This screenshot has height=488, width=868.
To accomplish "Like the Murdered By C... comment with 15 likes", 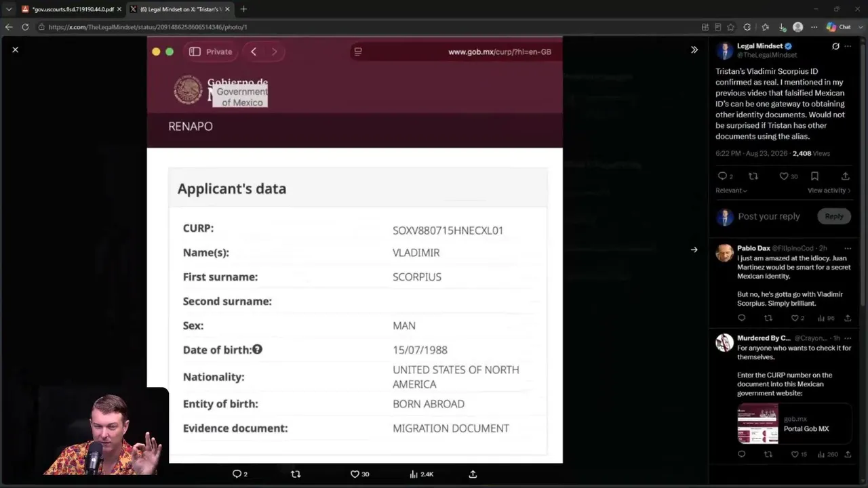I will click(795, 454).
